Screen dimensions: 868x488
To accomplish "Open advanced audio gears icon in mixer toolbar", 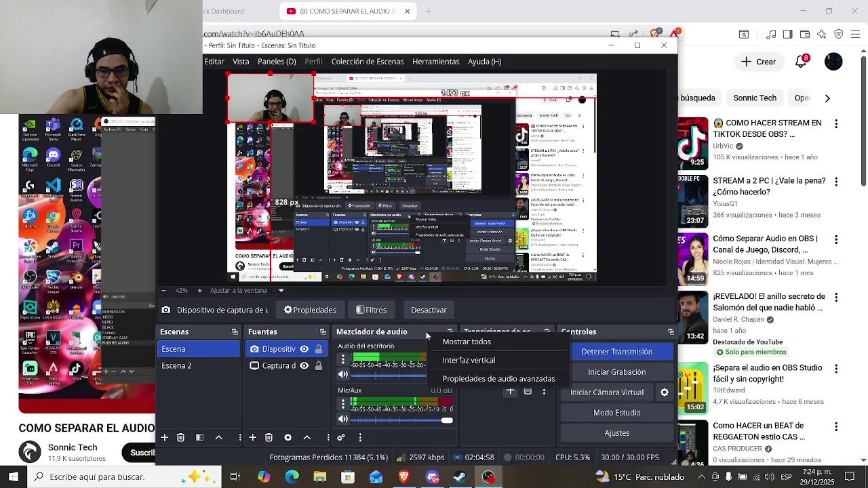I will tap(341, 438).
